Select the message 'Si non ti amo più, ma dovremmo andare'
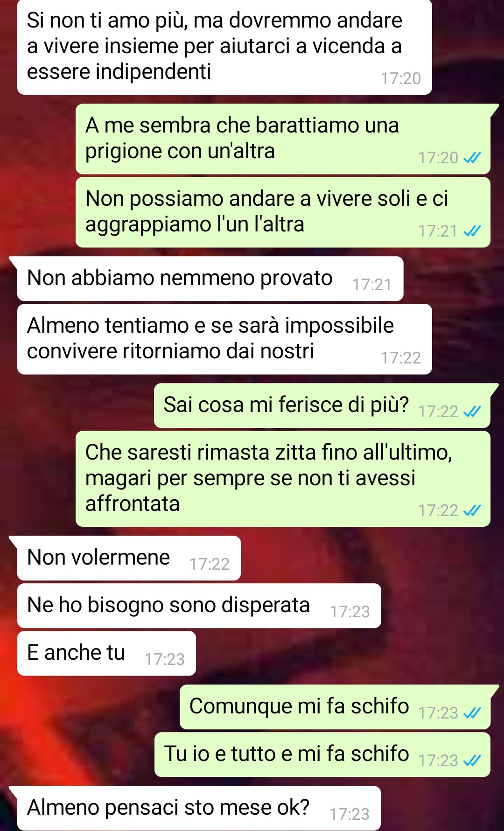504x831 pixels. (224, 47)
